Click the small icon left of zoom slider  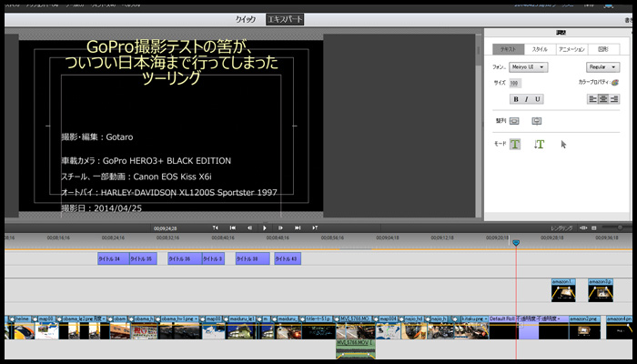click(594, 227)
